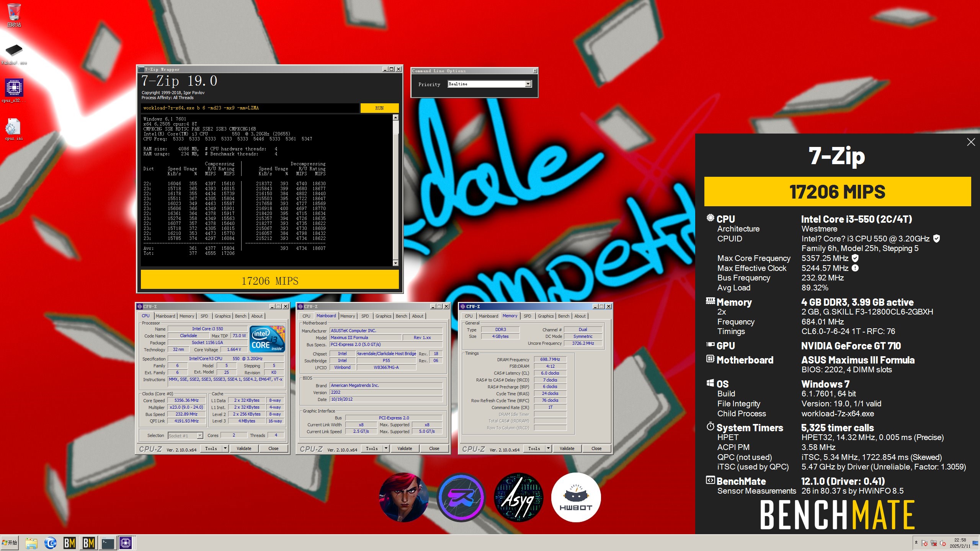Click the BenchMate version section icon
Screen dimensions: 980x551
(710, 480)
